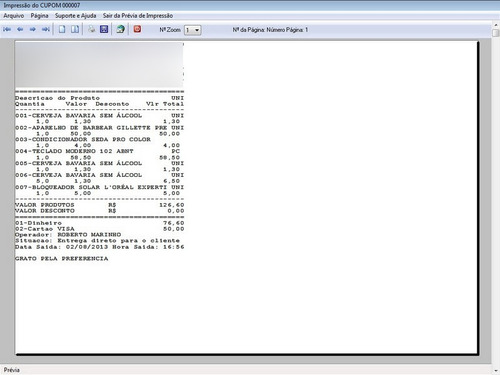
Task: Click the receipt header logo area
Action: (x=99, y=64)
